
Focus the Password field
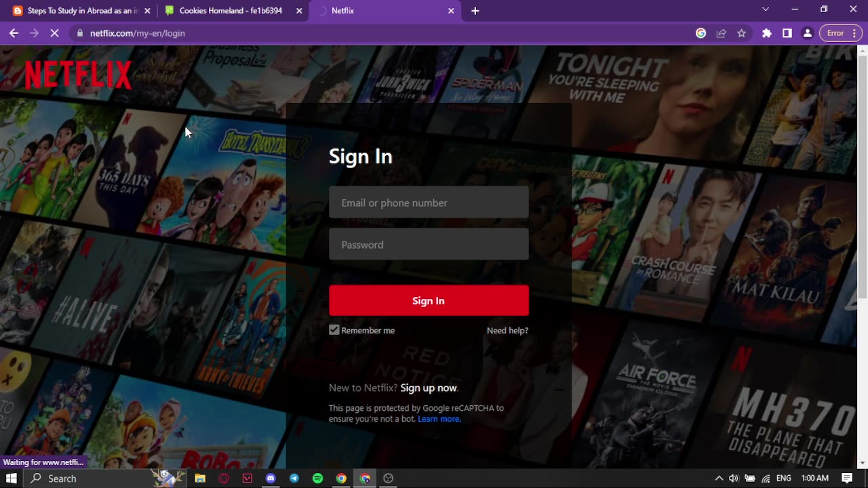click(x=429, y=245)
